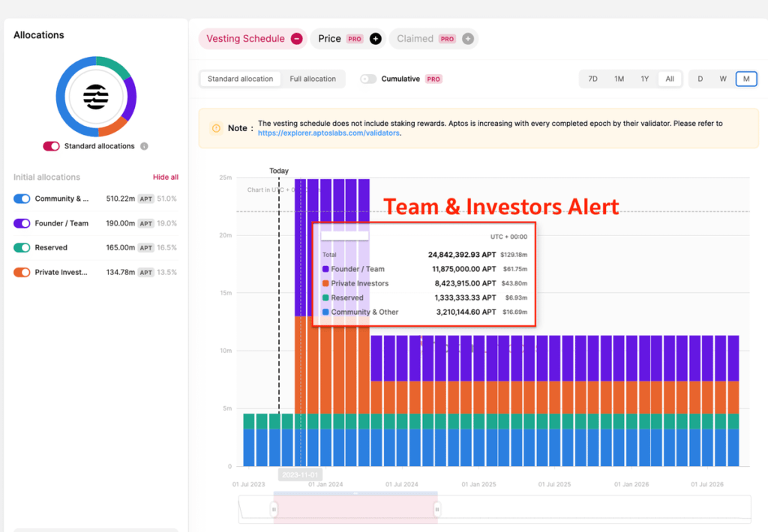Select the Standard allocation tab
Viewport: 768px width, 532px height.
pos(240,79)
